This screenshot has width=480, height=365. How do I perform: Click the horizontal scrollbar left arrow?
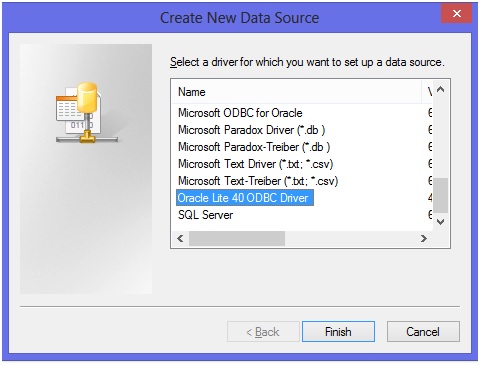click(180, 239)
